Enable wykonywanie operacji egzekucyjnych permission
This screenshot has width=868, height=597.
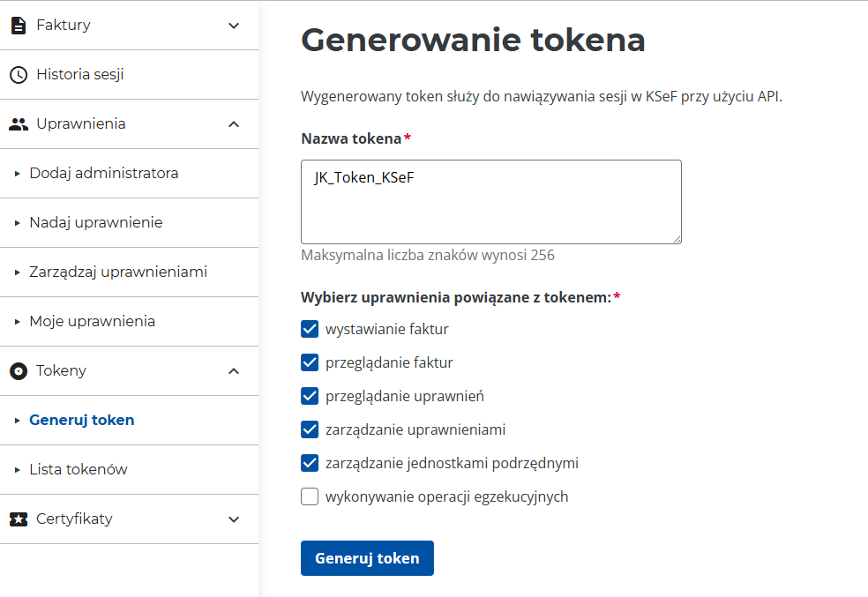point(310,496)
